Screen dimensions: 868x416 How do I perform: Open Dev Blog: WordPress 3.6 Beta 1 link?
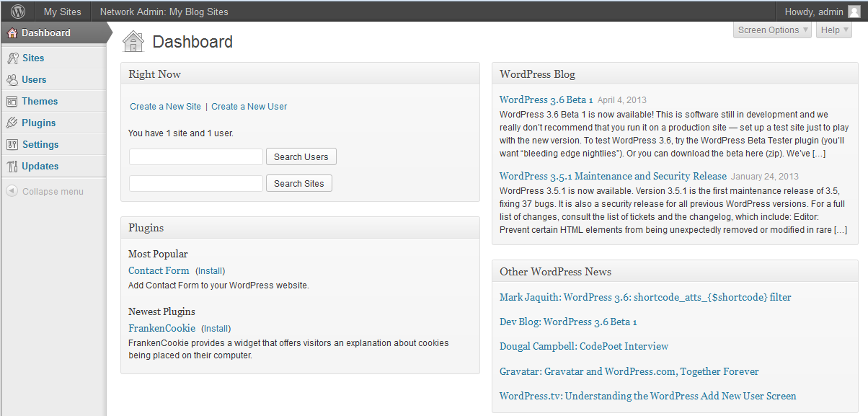pos(568,322)
